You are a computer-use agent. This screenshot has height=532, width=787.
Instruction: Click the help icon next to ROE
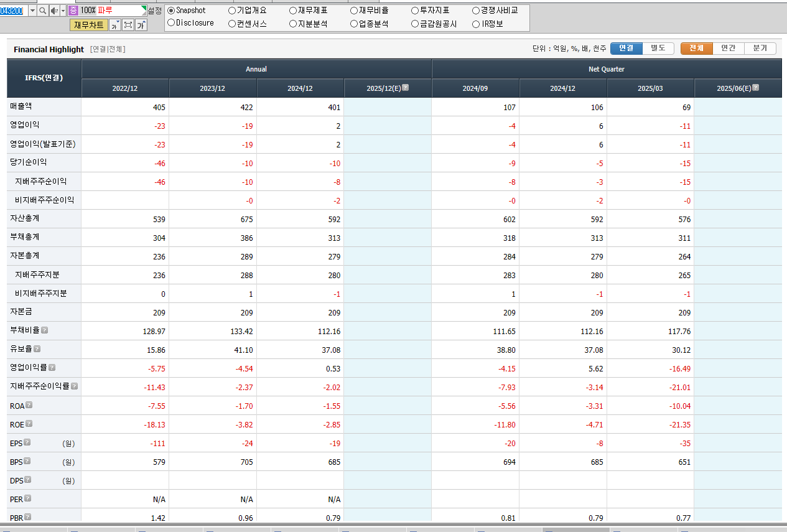(29, 424)
